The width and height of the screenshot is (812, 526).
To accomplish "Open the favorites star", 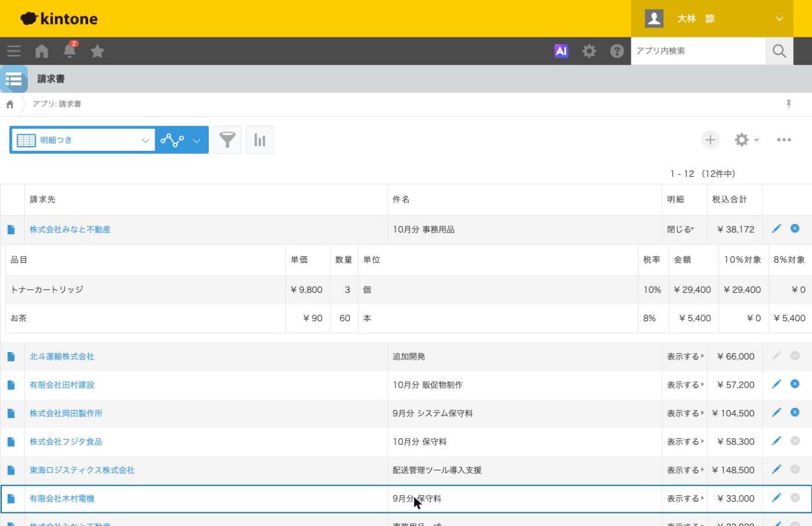I will tap(98, 51).
